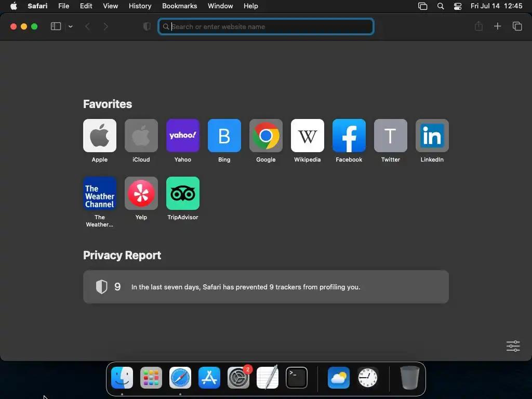Open the Help menu
This screenshot has height=399, width=532.
251,6
